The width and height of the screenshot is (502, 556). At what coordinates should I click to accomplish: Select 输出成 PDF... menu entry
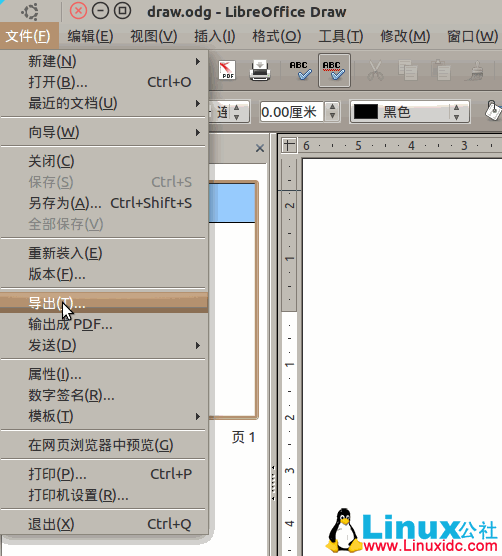[104, 324]
